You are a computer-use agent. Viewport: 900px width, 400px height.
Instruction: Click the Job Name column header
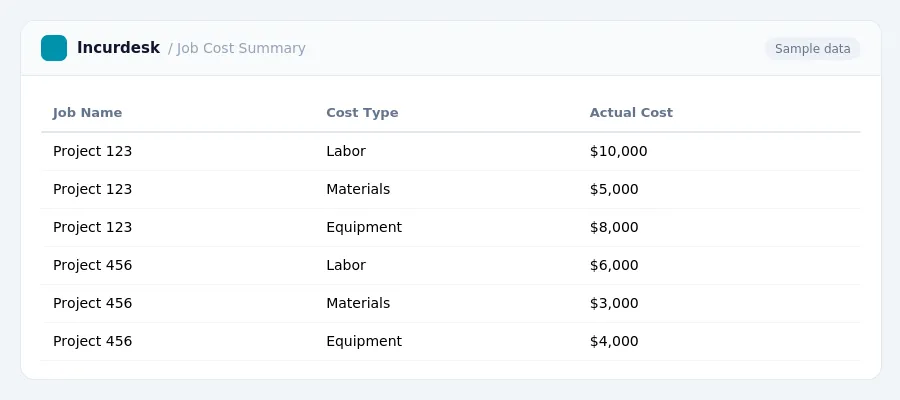[x=87, y=112]
